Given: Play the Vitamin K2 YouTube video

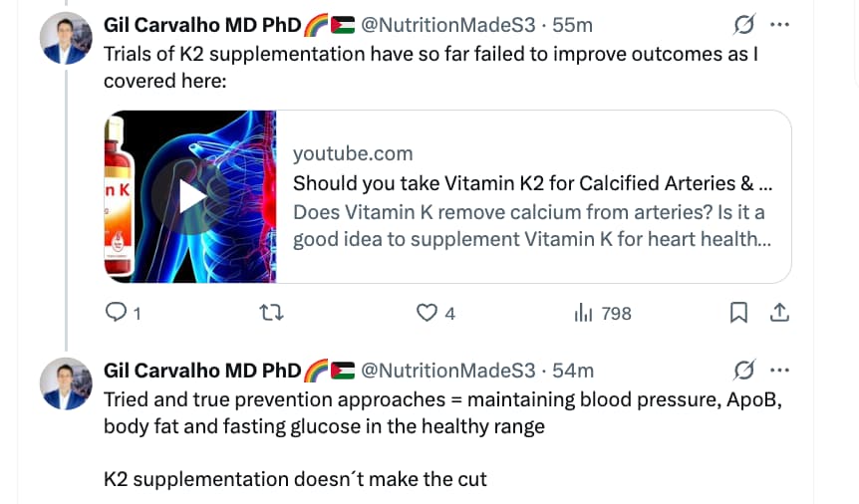Looking at the screenshot, I should [x=189, y=197].
